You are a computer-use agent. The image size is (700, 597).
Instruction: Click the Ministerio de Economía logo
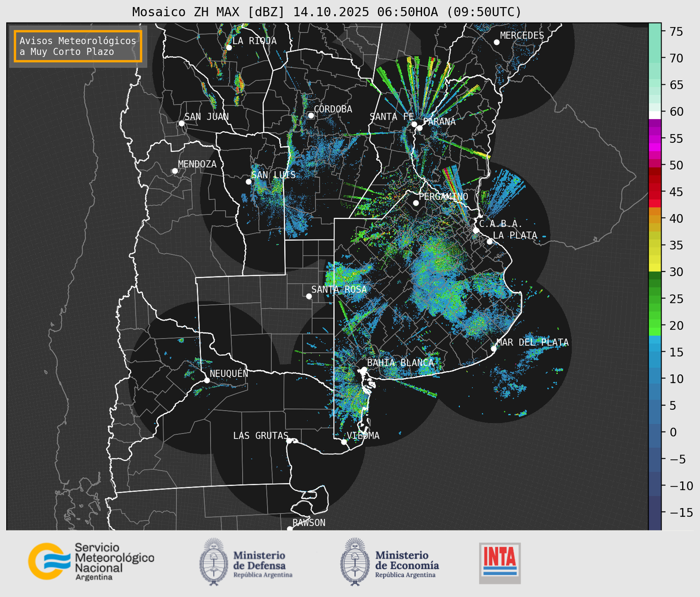coord(390,562)
